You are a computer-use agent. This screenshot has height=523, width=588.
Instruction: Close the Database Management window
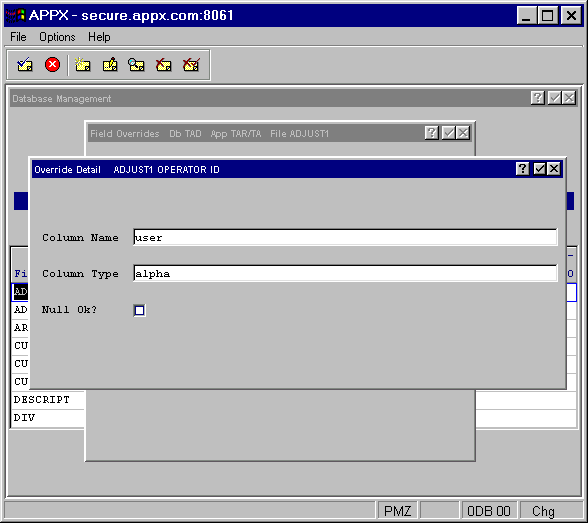click(569, 98)
